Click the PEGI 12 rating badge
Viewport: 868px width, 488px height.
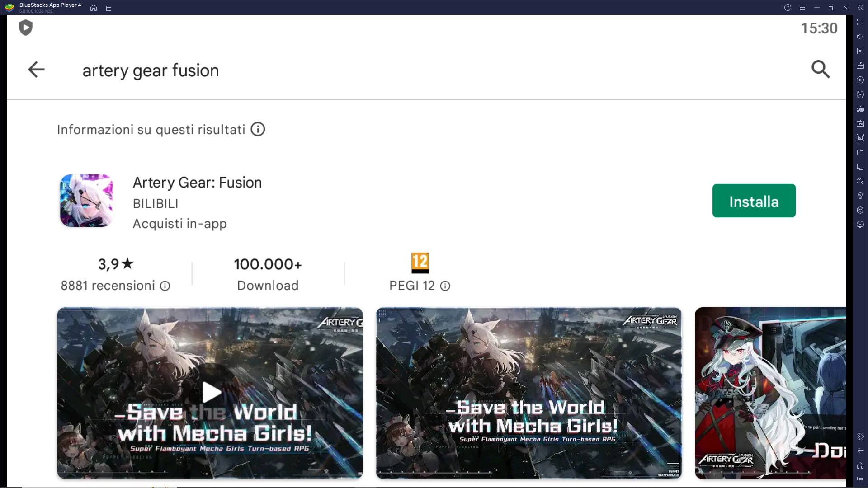[420, 263]
